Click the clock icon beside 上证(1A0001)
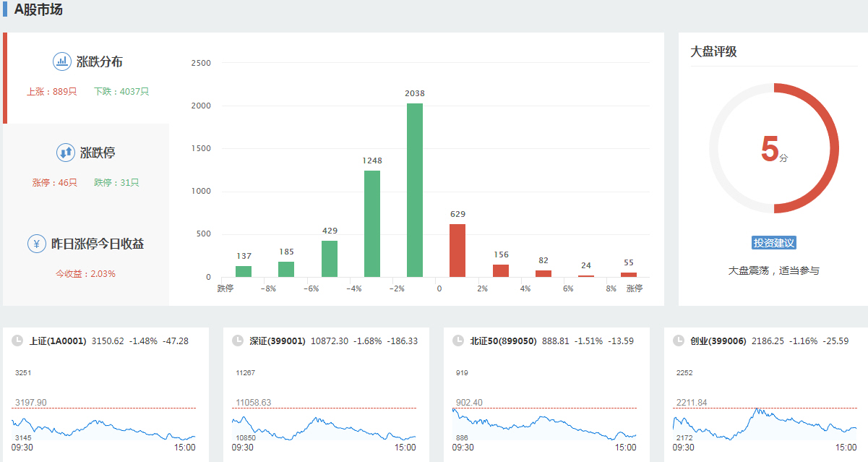This screenshot has height=462, width=868. point(17,341)
